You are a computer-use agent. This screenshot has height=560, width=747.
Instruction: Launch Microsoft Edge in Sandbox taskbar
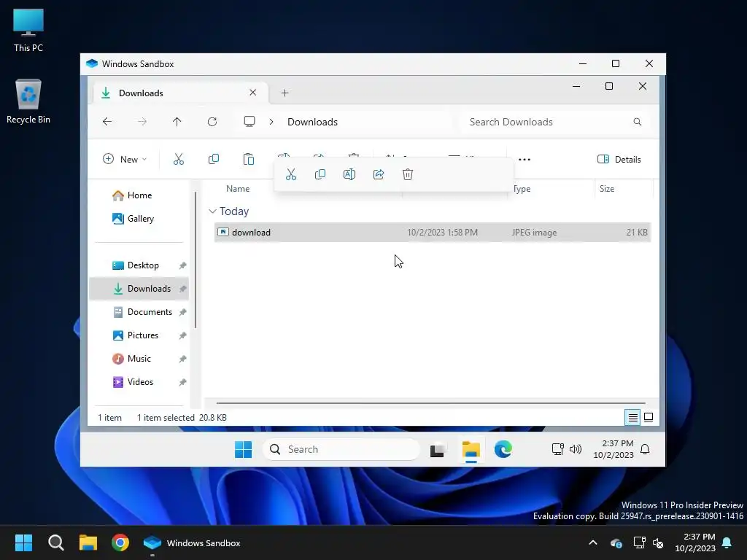503,449
